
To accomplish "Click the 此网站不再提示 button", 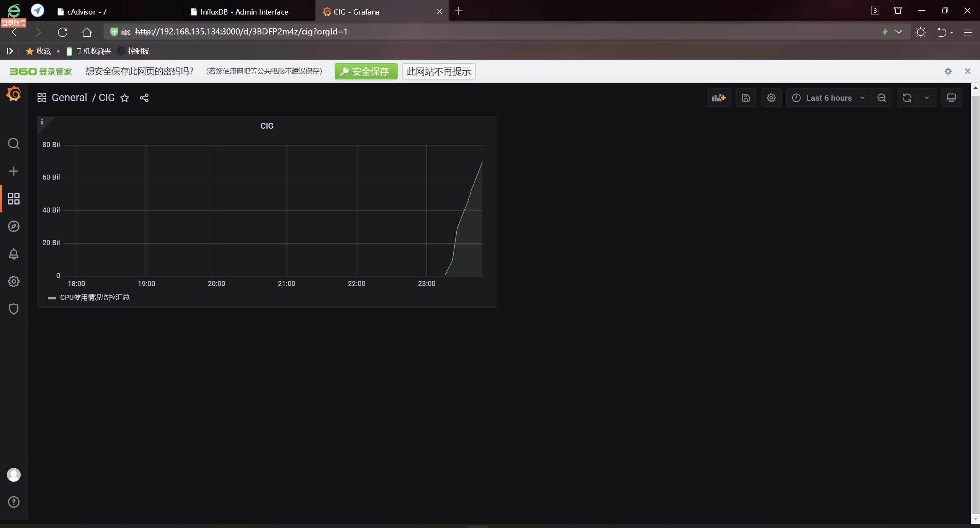I will [x=438, y=72].
